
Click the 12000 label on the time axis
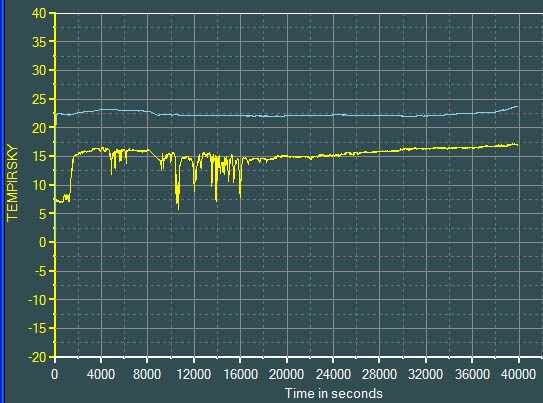pyautogui.click(x=194, y=374)
